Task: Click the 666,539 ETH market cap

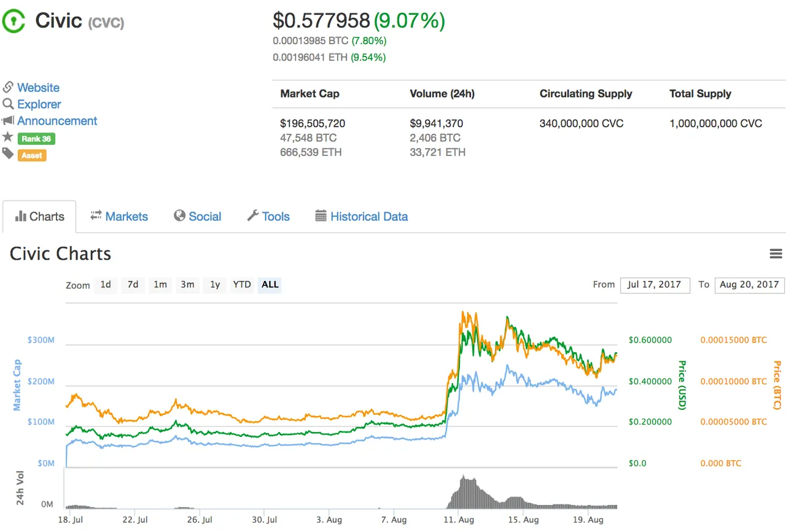Action: 311,152
